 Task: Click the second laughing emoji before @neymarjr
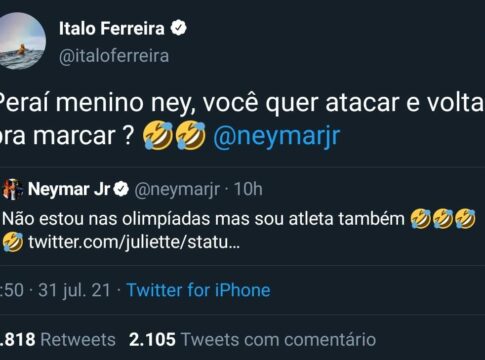[x=191, y=135]
